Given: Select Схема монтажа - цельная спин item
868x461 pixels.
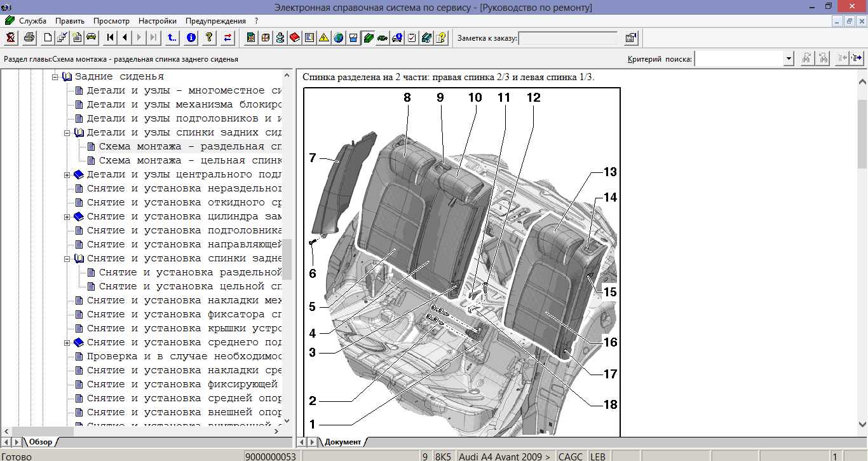Looking at the screenshot, I should point(191,160).
